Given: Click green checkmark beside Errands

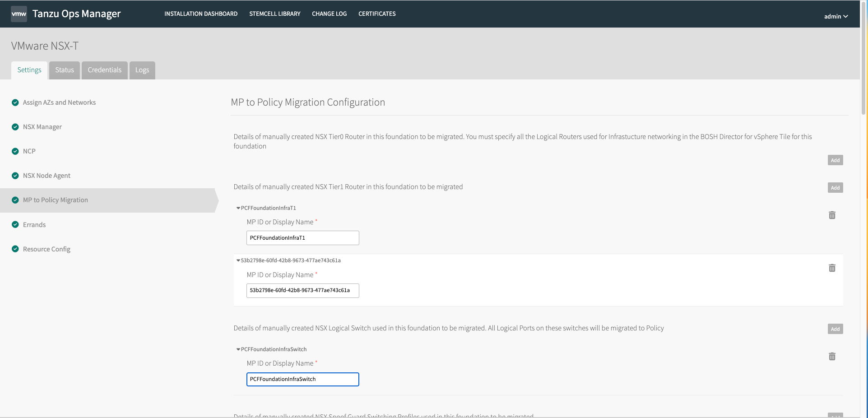Looking at the screenshot, I should tap(15, 224).
